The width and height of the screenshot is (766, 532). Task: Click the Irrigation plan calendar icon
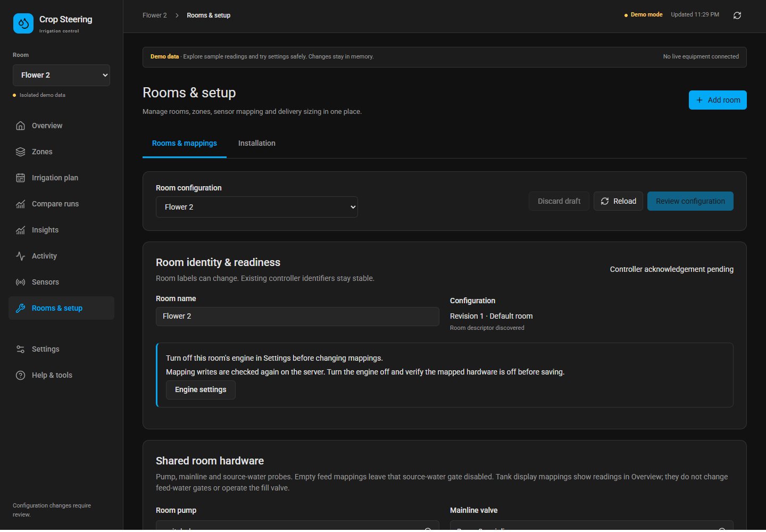(21, 178)
